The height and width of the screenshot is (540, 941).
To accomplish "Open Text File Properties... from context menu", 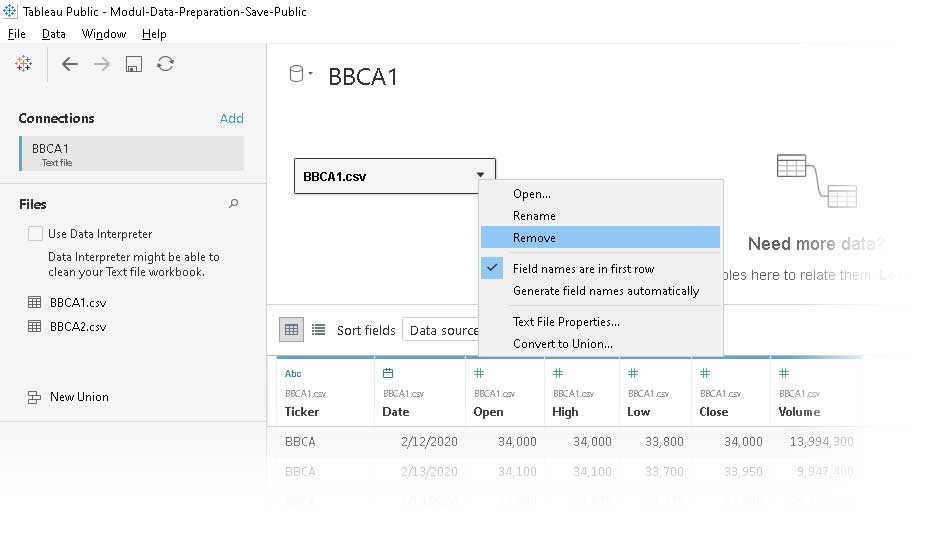I will [x=600, y=322].
